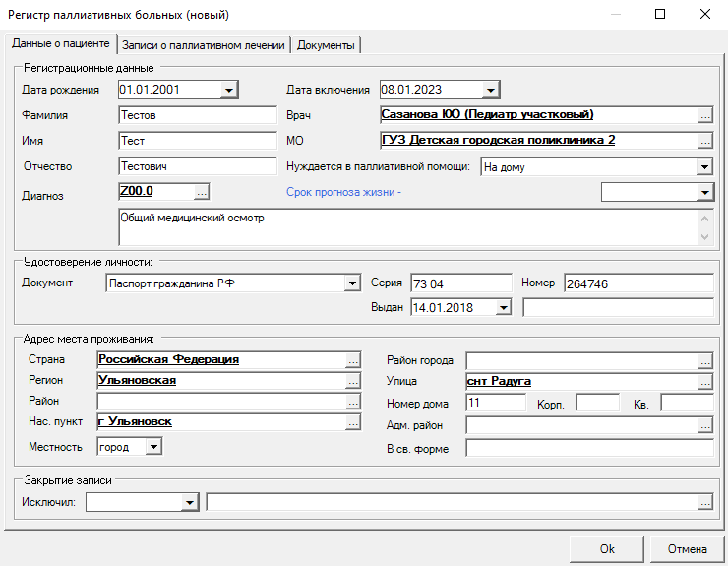
Task: Click into the Серия field
Action: 461,283
